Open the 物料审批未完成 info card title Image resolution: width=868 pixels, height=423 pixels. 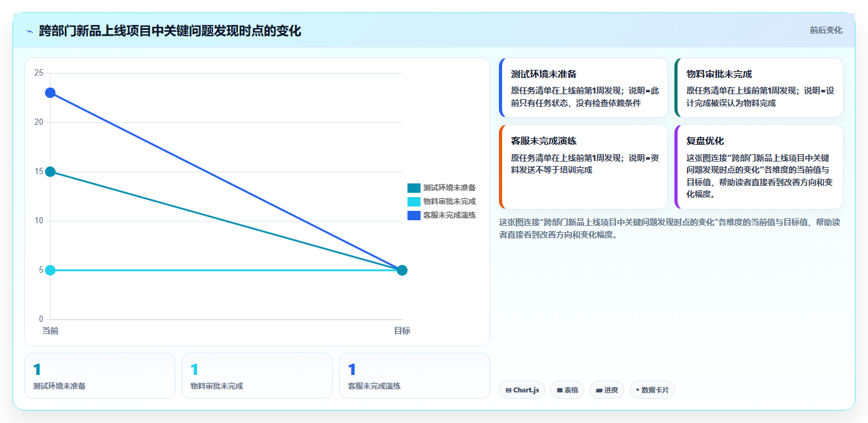[719, 74]
